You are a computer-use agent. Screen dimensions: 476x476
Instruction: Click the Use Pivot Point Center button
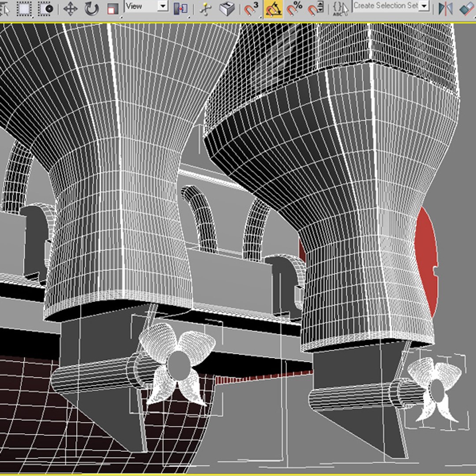point(181,8)
